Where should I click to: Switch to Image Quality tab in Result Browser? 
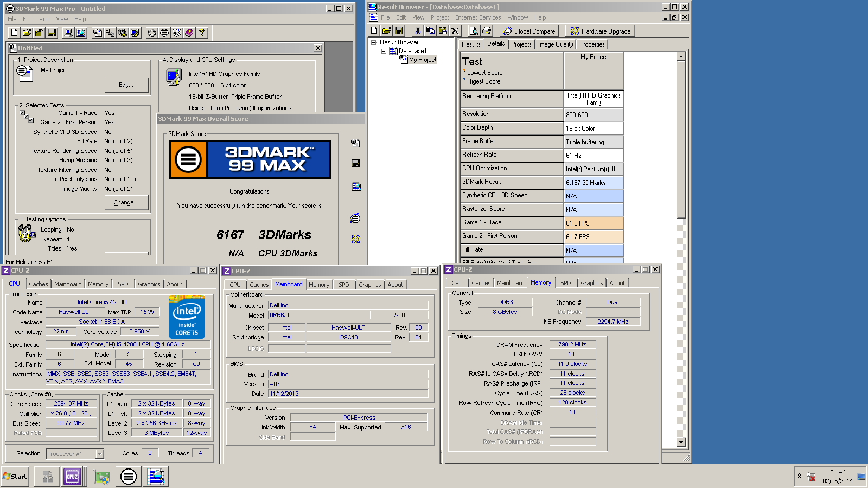(556, 44)
